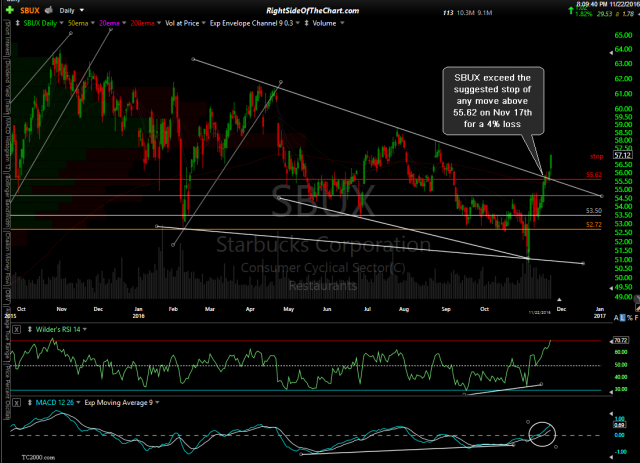The image size is (640, 463).
Task: Click the MACD axis arrow below -1.00
Action: coord(611,457)
